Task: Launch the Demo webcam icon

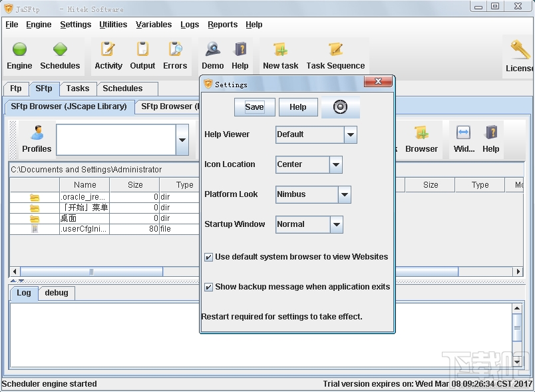Action: (x=212, y=50)
